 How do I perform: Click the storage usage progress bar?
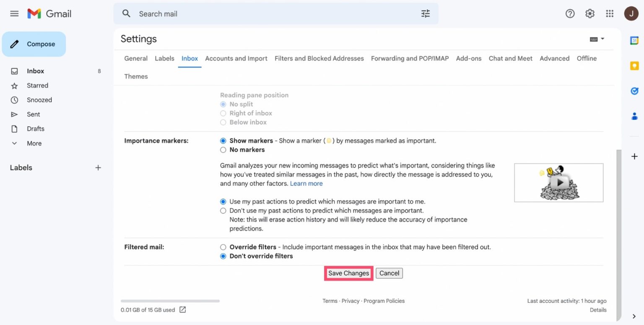[x=169, y=301]
